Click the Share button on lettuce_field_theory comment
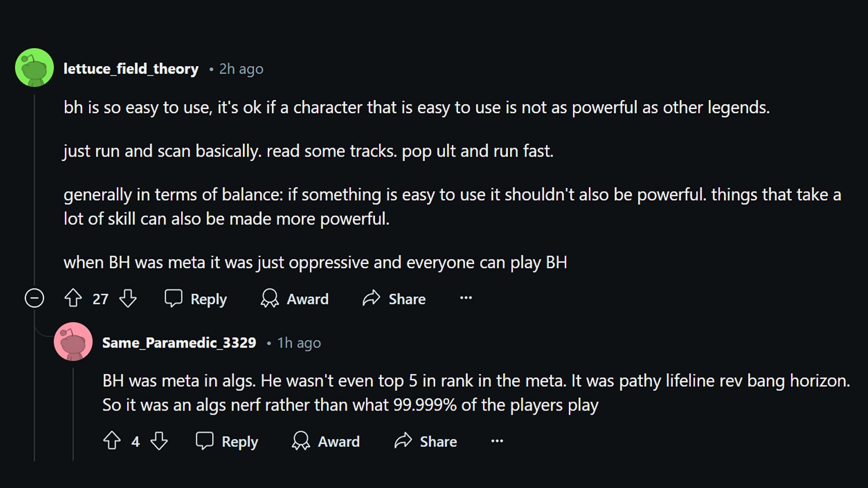 point(393,299)
